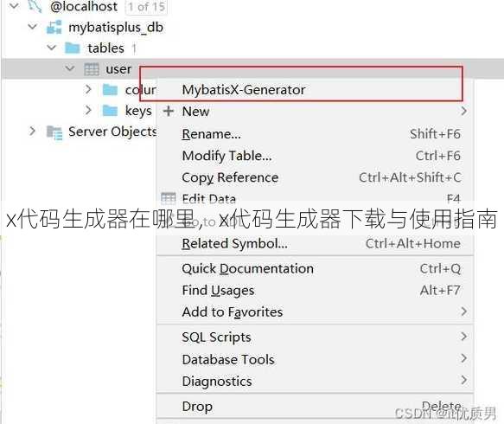Click the mybatisplus_db schema icon
Image resolution: width=504 pixels, height=424 pixels.
[x=54, y=28]
